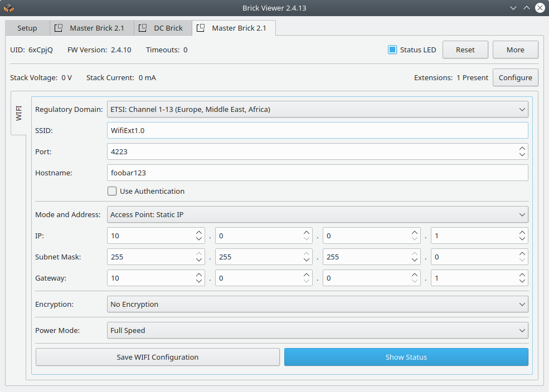Image resolution: width=549 pixels, height=392 pixels.
Task: Decrement the second Subnet Mask octet
Action: coord(307,260)
